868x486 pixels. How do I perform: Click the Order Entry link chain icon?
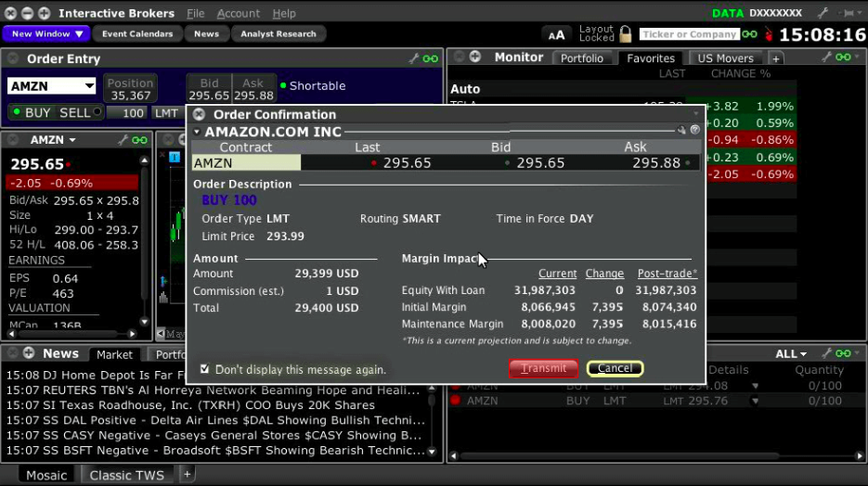[430, 58]
